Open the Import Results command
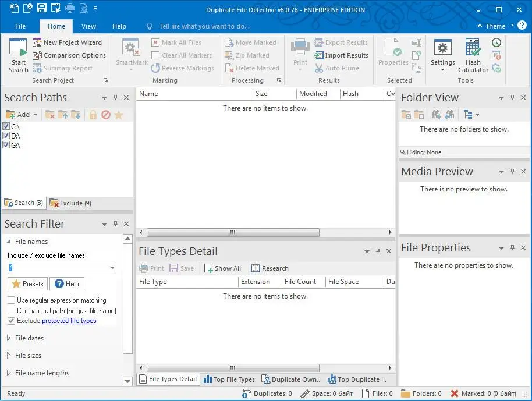The width and height of the screenshot is (532, 401). 341,55
